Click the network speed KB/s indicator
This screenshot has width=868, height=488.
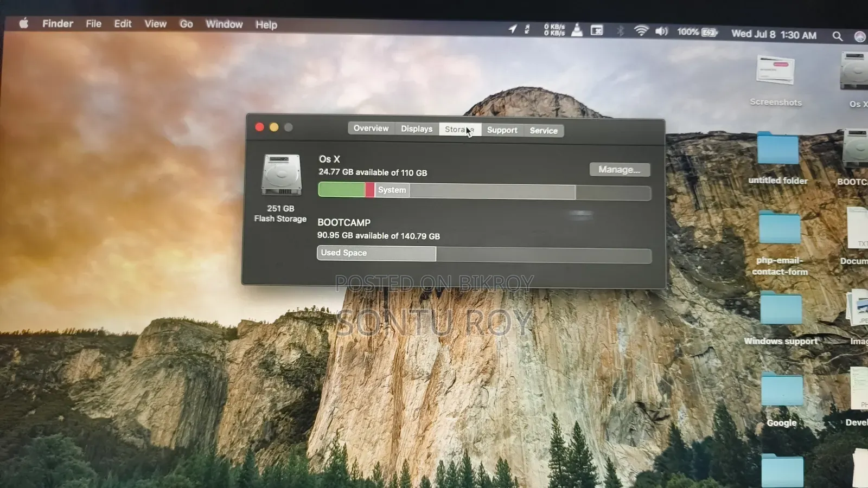[554, 30]
